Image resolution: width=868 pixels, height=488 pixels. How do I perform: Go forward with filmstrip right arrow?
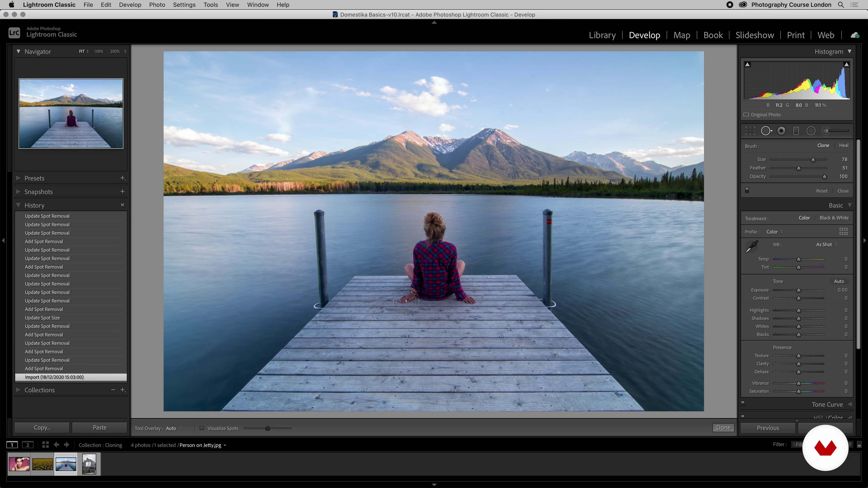coord(66,445)
